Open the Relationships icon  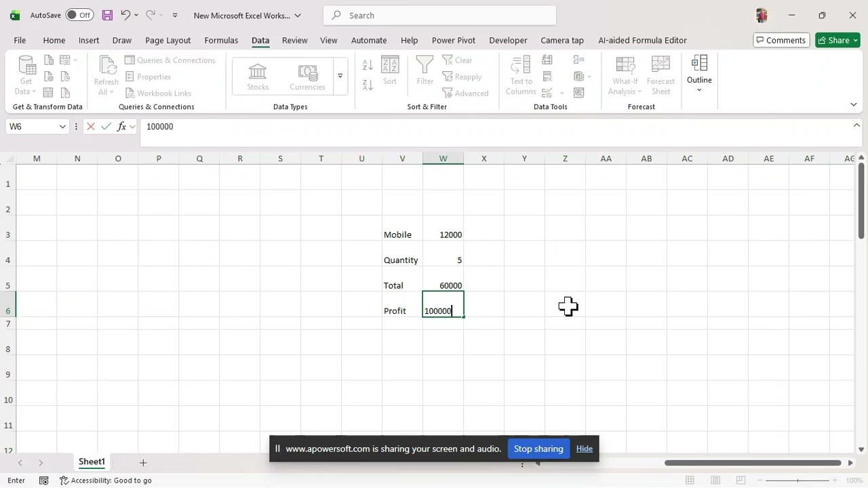click(x=578, y=77)
